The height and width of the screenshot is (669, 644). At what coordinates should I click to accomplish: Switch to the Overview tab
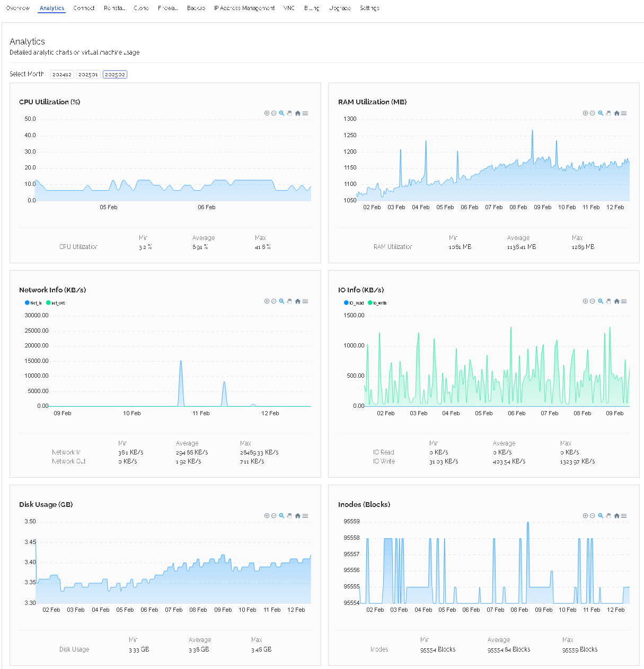tap(17, 8)
